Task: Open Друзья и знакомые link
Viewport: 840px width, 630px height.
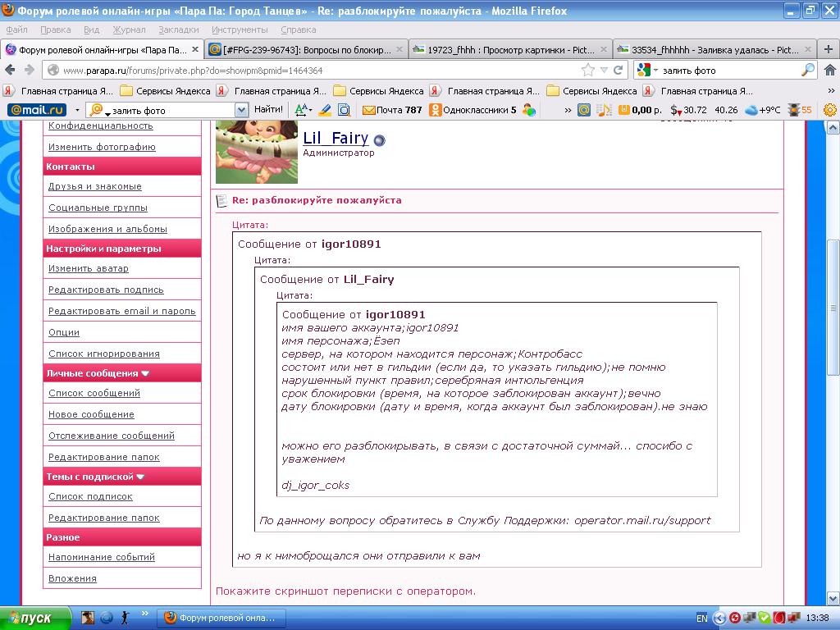Action: (x=95, y=186)
